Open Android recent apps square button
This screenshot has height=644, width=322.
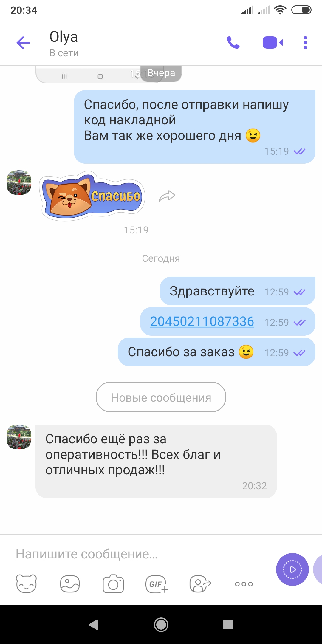pos(228,625)
